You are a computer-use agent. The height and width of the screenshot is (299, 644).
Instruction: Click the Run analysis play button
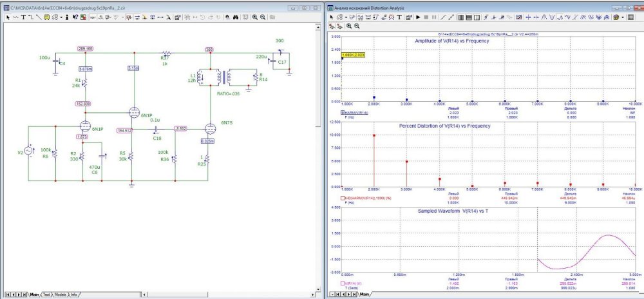[x=418, y=17]
